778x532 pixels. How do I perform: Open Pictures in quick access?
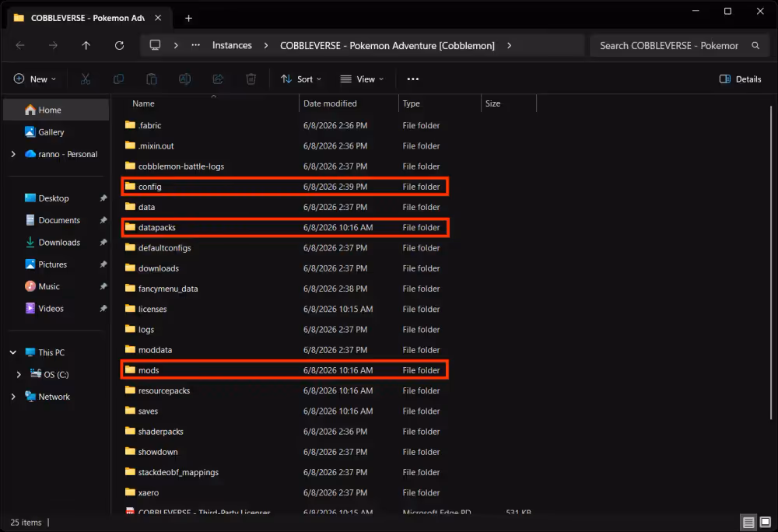[55, 264]
